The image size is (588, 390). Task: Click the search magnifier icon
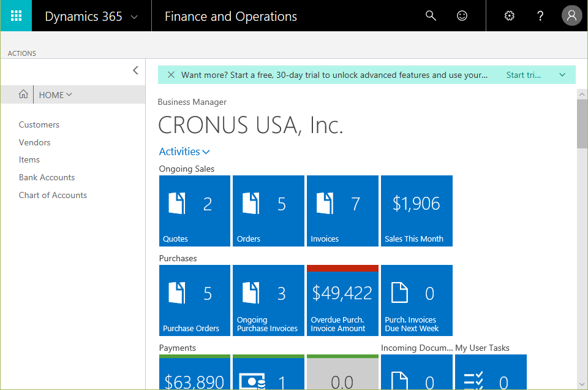[431, 16]
